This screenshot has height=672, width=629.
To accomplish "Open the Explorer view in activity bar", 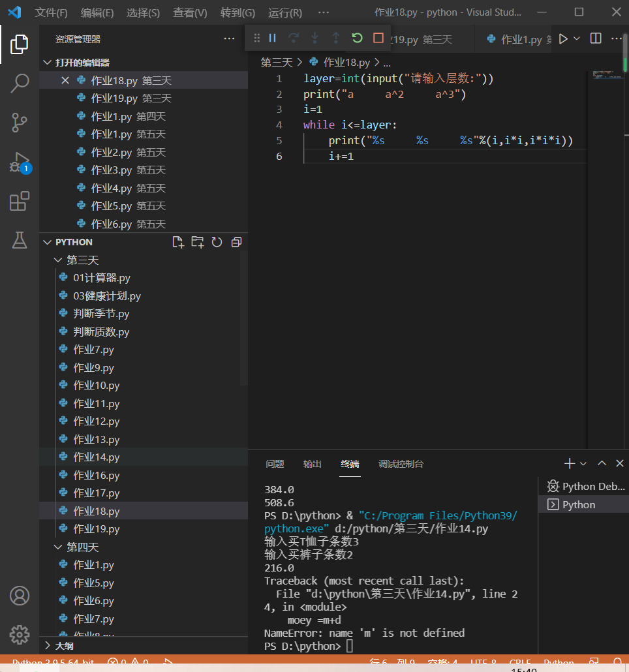I will pyautogui.click(x=20, y=44).
